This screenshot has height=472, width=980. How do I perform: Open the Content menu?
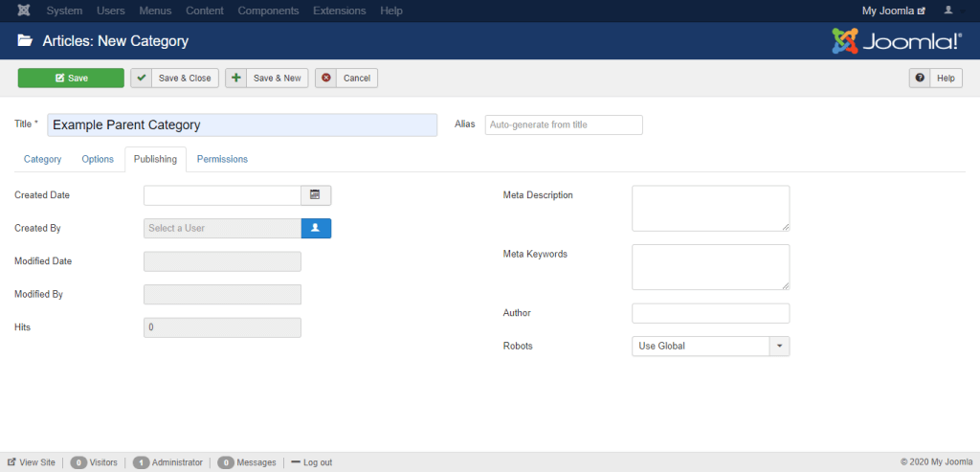(205, 11)
